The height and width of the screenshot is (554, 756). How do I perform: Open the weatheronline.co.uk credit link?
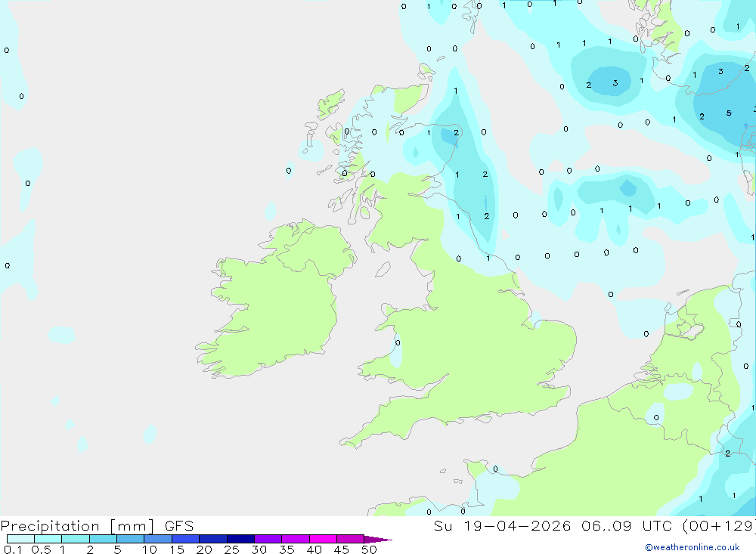point(692,547)
